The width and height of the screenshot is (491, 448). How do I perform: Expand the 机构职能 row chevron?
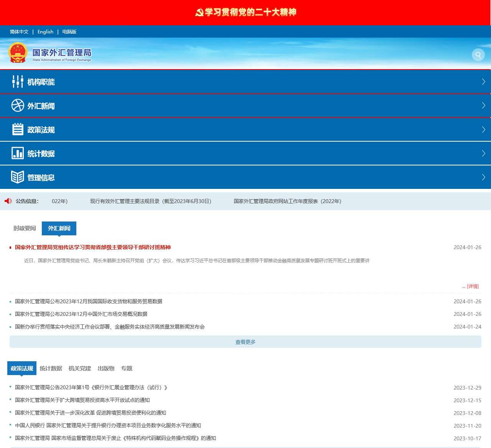coord(483,82)
